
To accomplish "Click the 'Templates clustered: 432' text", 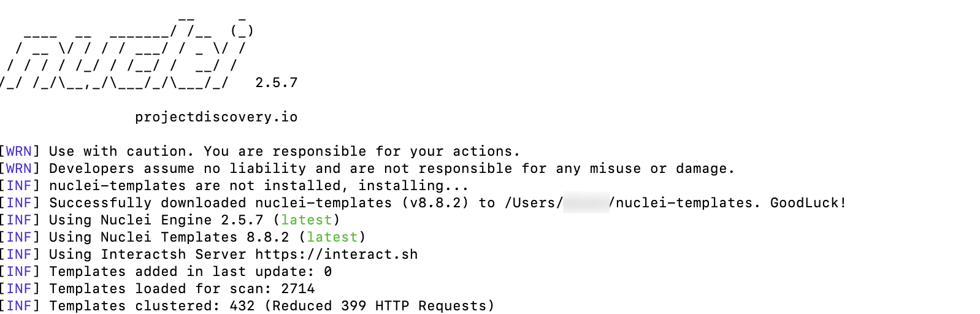I will point(152,305).
